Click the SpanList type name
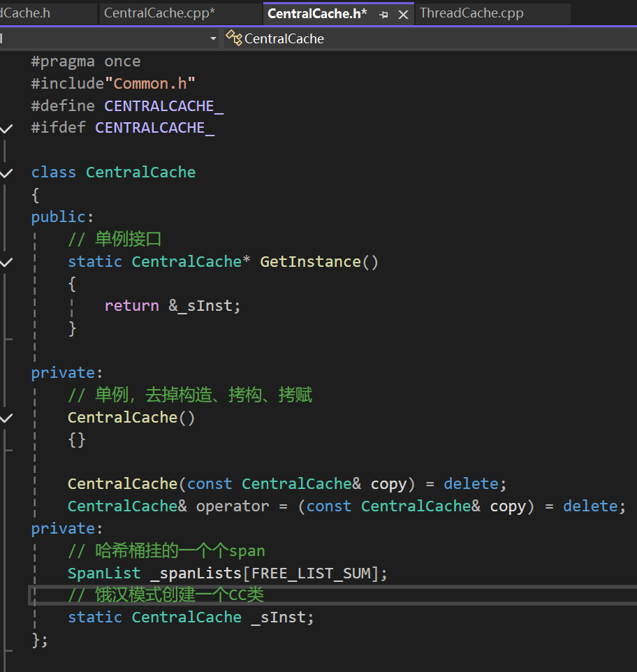The height and width of the screenshot is (672, 637). 104,574
